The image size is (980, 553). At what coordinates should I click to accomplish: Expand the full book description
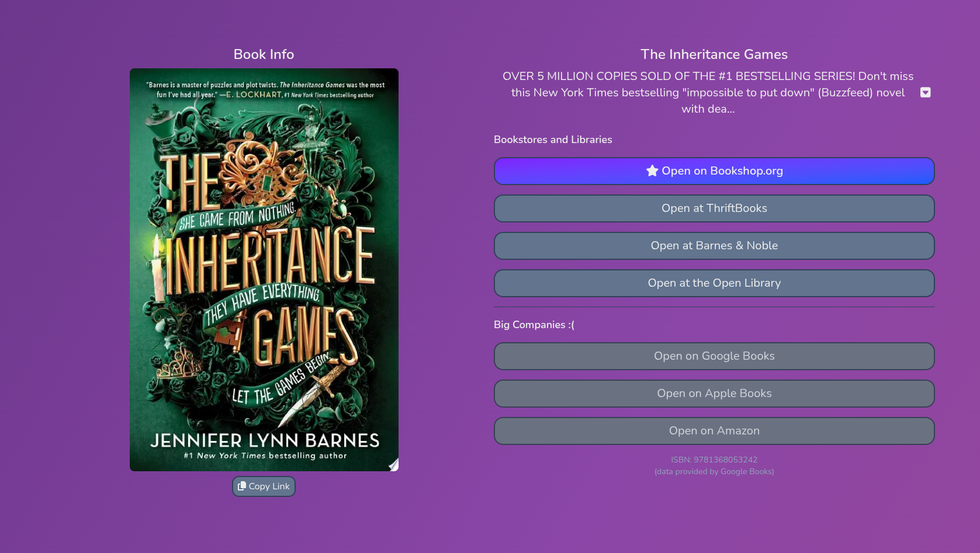coord(925,92)
